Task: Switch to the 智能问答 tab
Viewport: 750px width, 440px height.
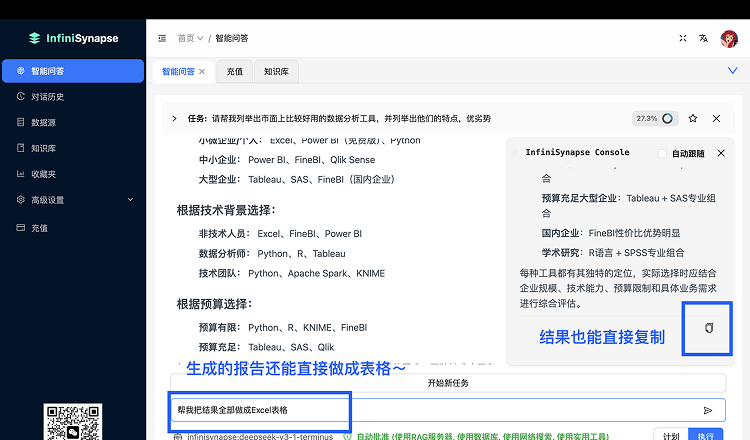Action: [178, 72]
